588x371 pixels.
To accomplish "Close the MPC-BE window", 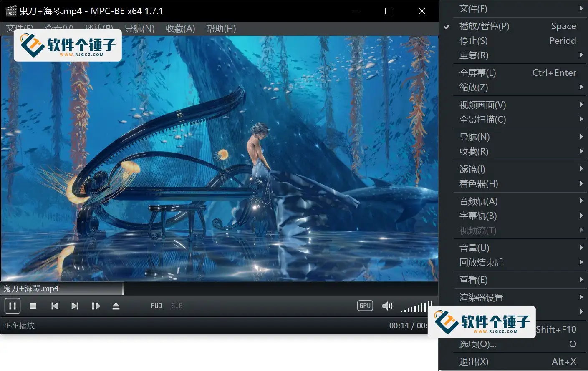I will [x=422, y=11].
